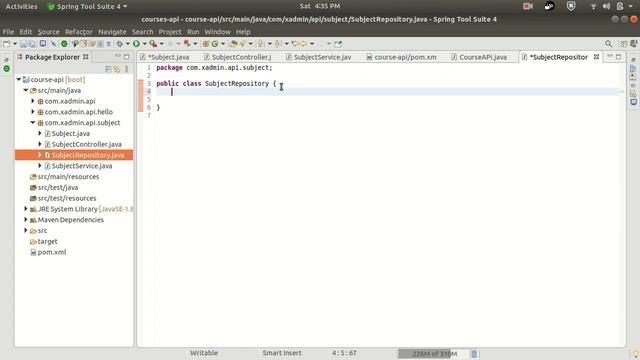
Task: Click the Coverage run toolbar icon
Action: [x=153, y=44]
